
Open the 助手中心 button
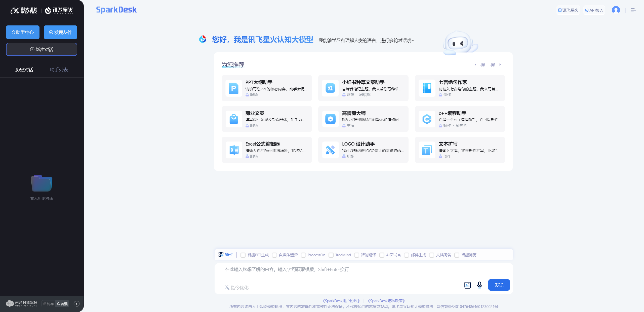coord(23,32)
